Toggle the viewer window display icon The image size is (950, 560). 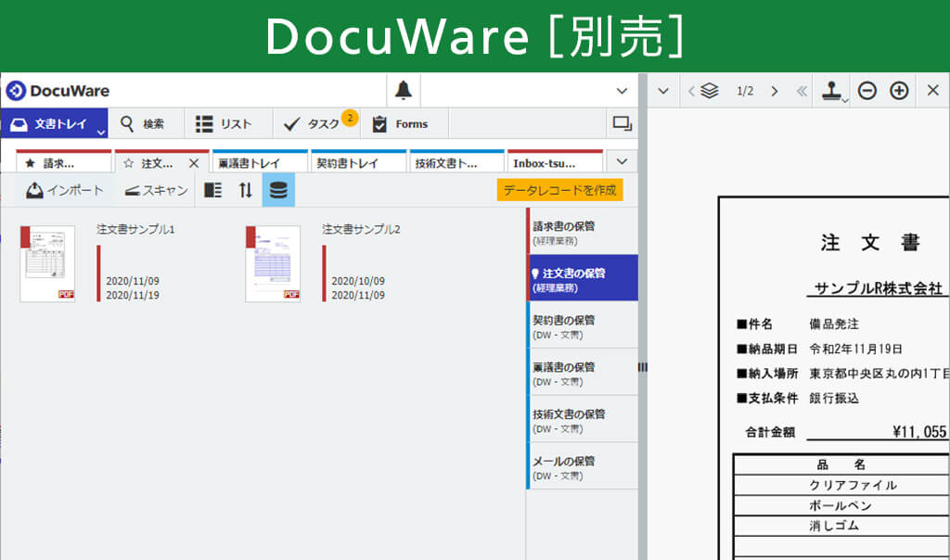pyautogui.click(x=622, y=123)
